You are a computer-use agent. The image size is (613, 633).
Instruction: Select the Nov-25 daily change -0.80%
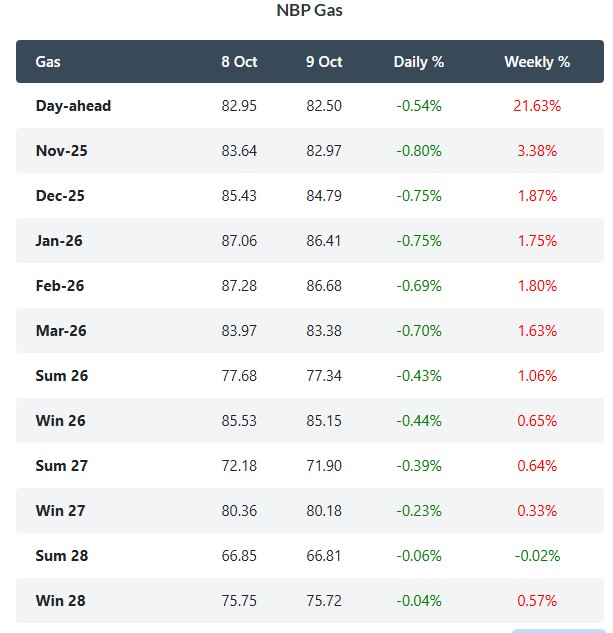coord(418,150)
